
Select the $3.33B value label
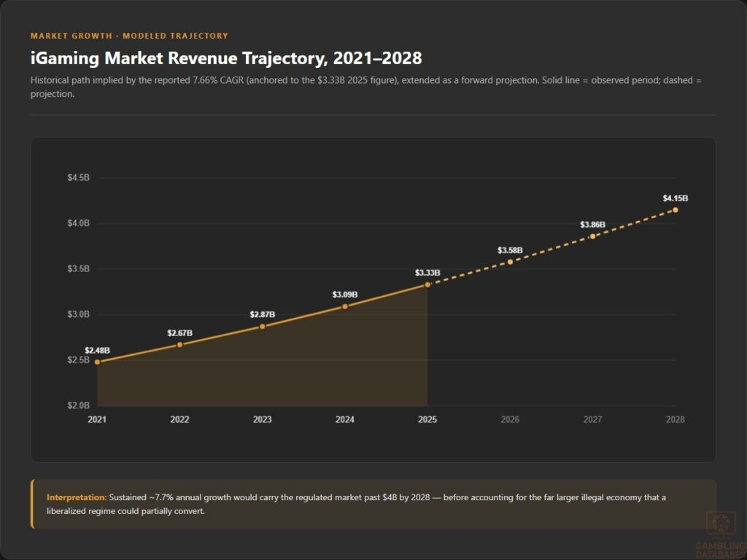pyautogui.click(x=427, y=273)
